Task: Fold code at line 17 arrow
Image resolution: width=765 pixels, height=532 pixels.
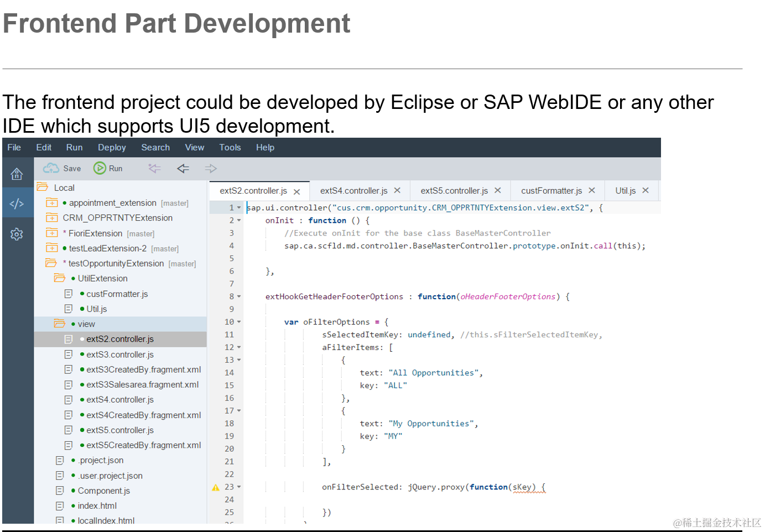Action: coord(239,411)
